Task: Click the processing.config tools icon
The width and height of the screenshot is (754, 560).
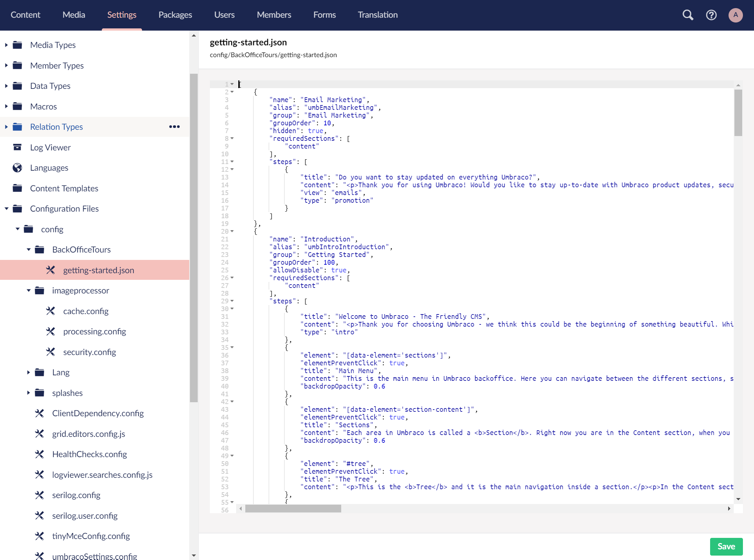Action: pos(51,331)
